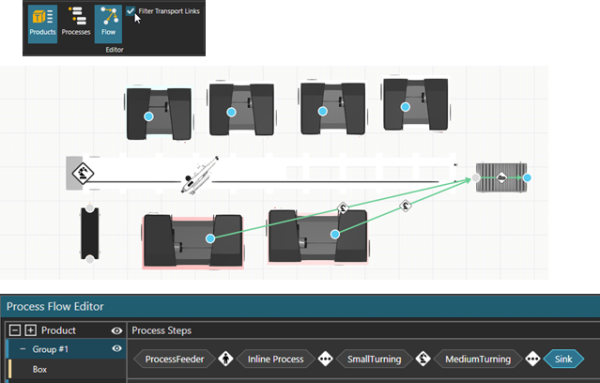Collapse all products with minus box
The width and height of the screenshot is (600, 383).
click(15, 330)
